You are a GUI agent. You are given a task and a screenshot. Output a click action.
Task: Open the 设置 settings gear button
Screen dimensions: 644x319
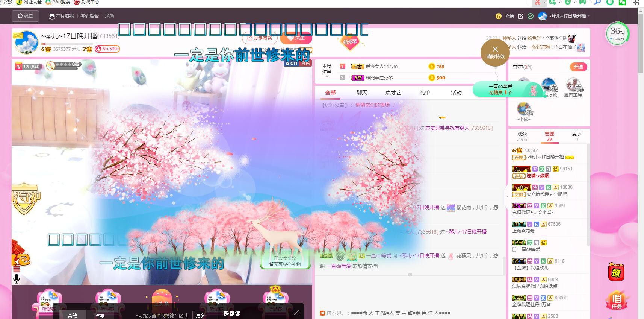pos(25,16)
